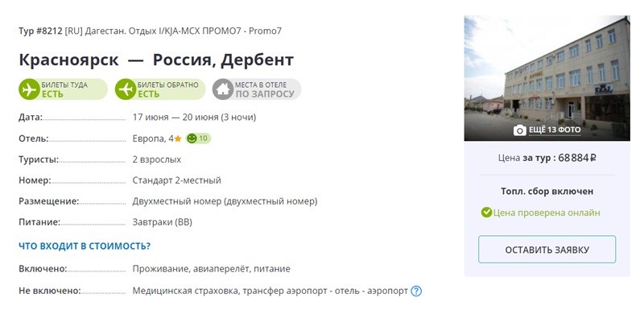Viewport: 644px width, 335px height.
Task: Click the camera icon on hotel photo
Action: click(519, 130)
